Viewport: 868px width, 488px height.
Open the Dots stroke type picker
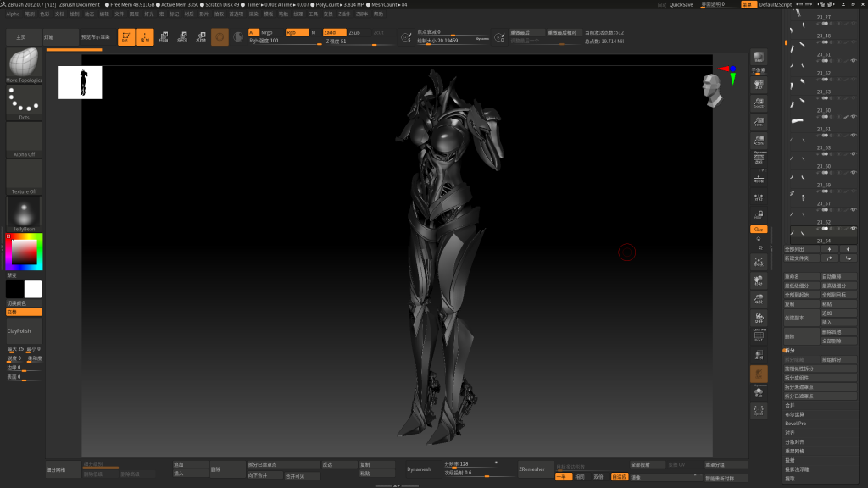click(x=24, y=100)
